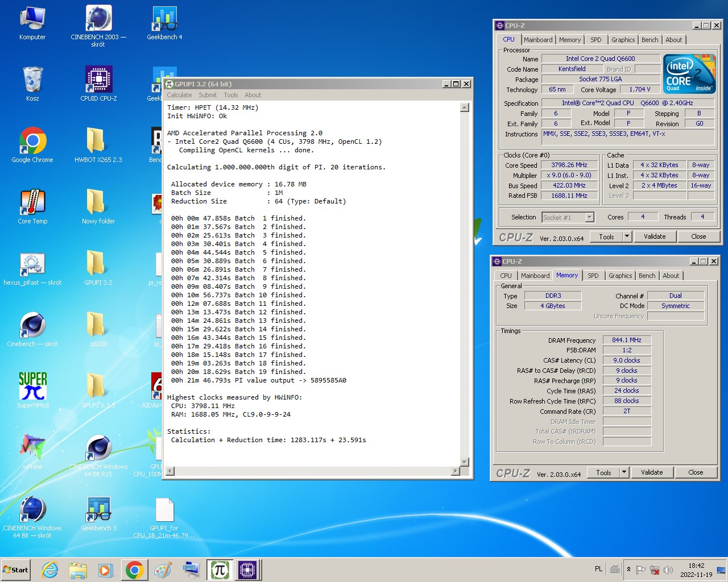Open CINEBENCH Windows 64 Bit R15 icon
This screenshot has width=728, height=582.
98,456
